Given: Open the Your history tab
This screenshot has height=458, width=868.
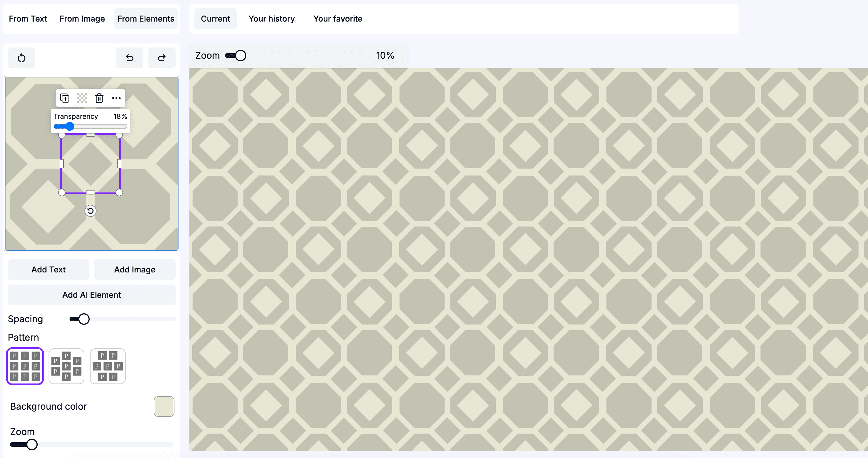Looking at the screenshot, I should tap(272, 18).
